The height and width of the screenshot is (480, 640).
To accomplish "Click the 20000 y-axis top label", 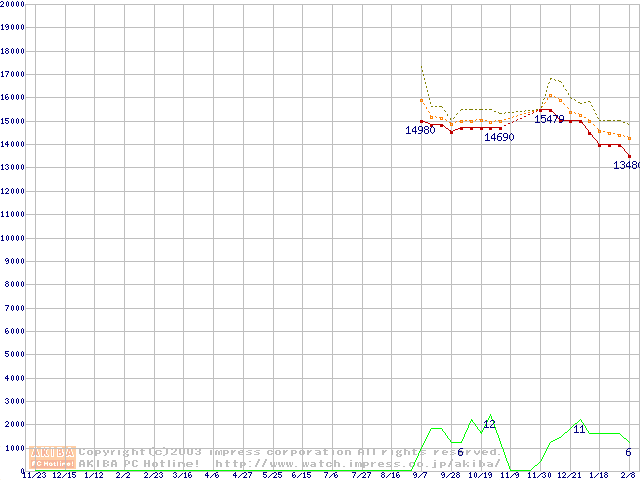I will coord(12,4).
